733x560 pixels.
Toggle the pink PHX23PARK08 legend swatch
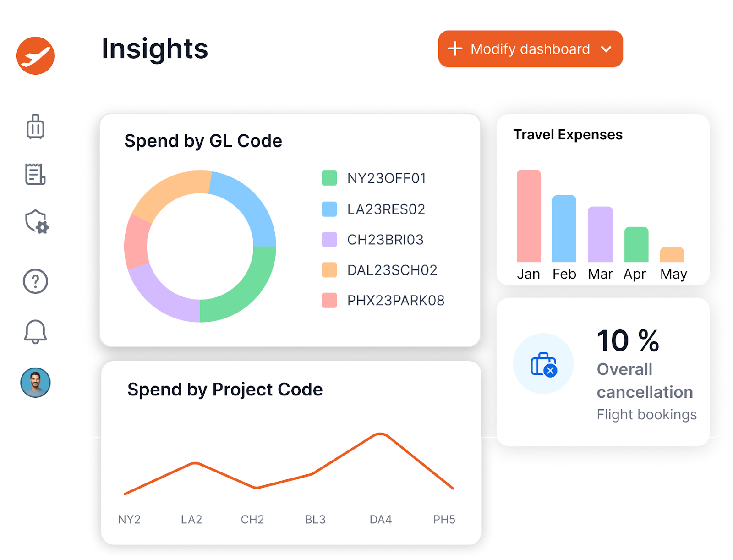click(x=329, y=301)
